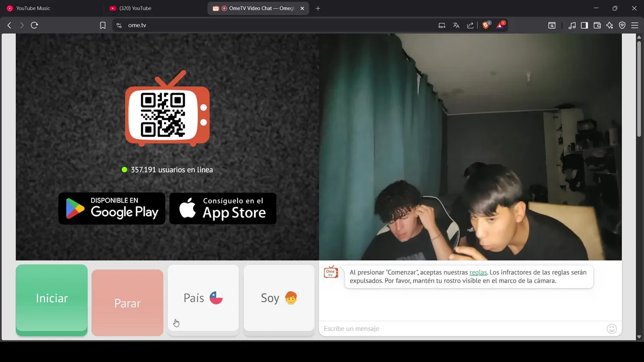Open the tab search icon

click(552, 25)
